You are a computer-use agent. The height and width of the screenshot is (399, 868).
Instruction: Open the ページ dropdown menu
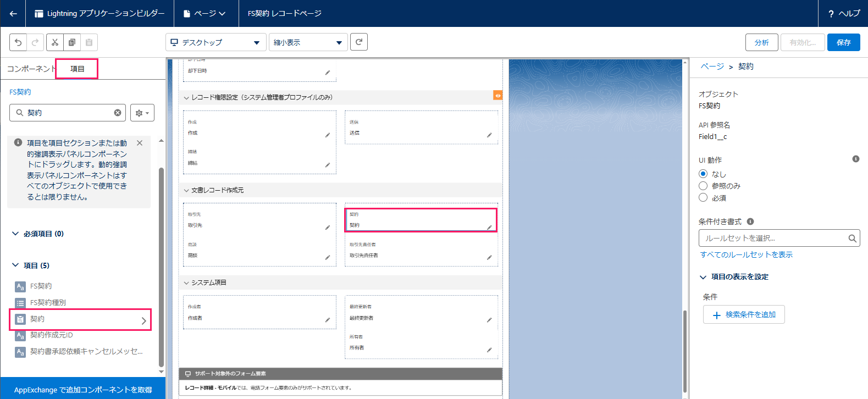[x=206, y=13]
